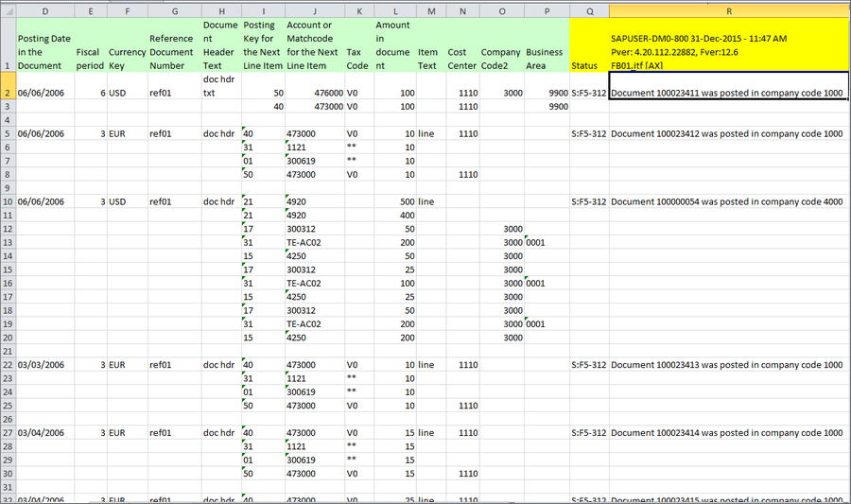Click the amount 500 cell in row 10

[394, 201]
